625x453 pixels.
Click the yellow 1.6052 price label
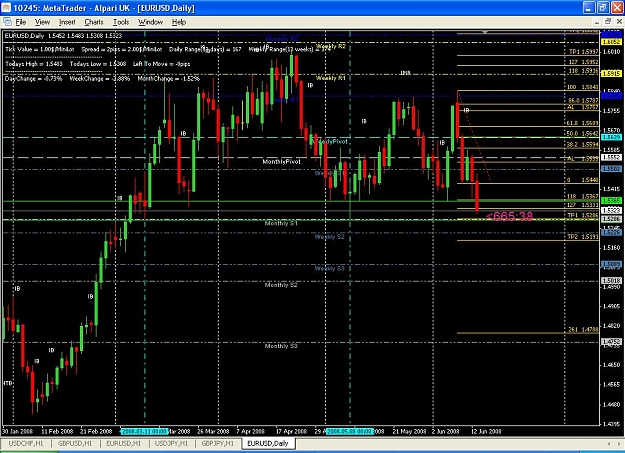coord(611,42)
